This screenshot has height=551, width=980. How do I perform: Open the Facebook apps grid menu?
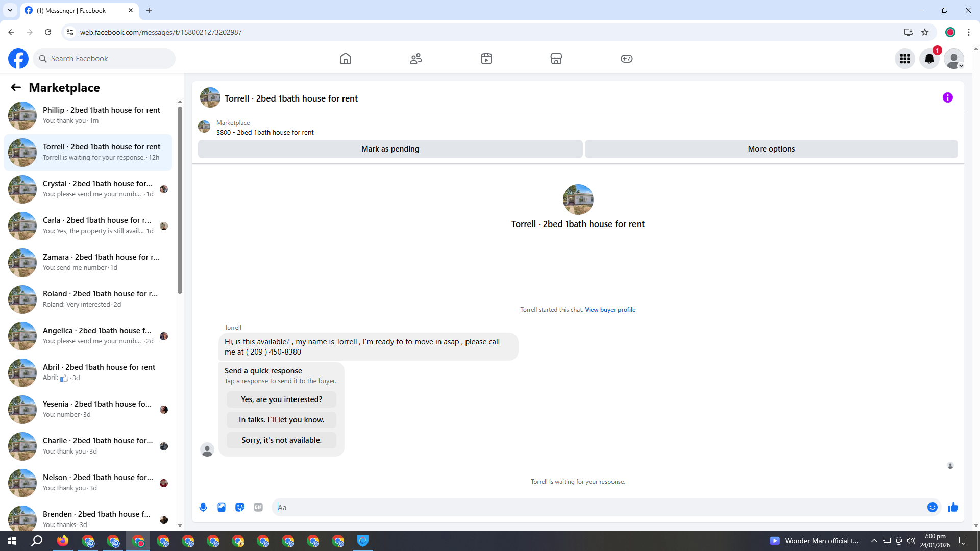[904, 59]
